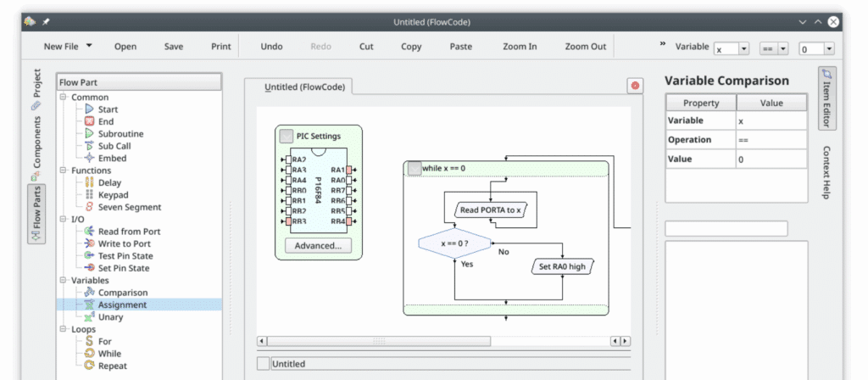868x380 pixels.
Task: Toggle the while x == 0 checkbox square
Action: (x=414, y=168)
